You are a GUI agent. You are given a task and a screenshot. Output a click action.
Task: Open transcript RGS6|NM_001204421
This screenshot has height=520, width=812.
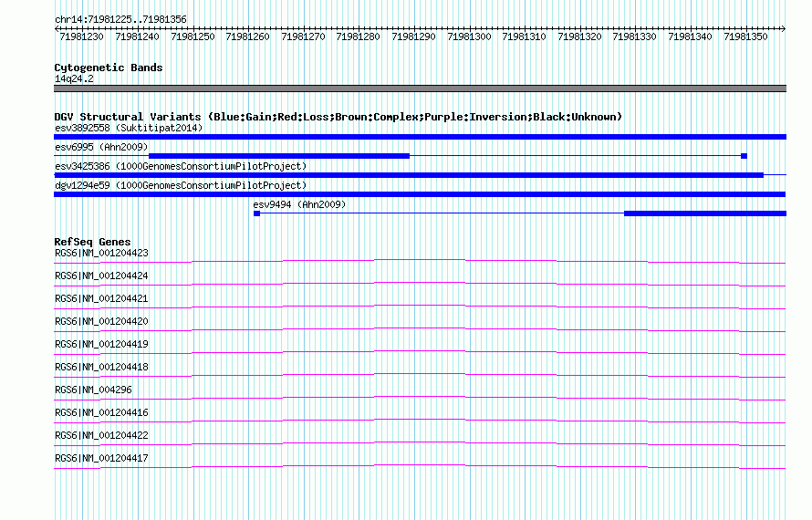101,299
